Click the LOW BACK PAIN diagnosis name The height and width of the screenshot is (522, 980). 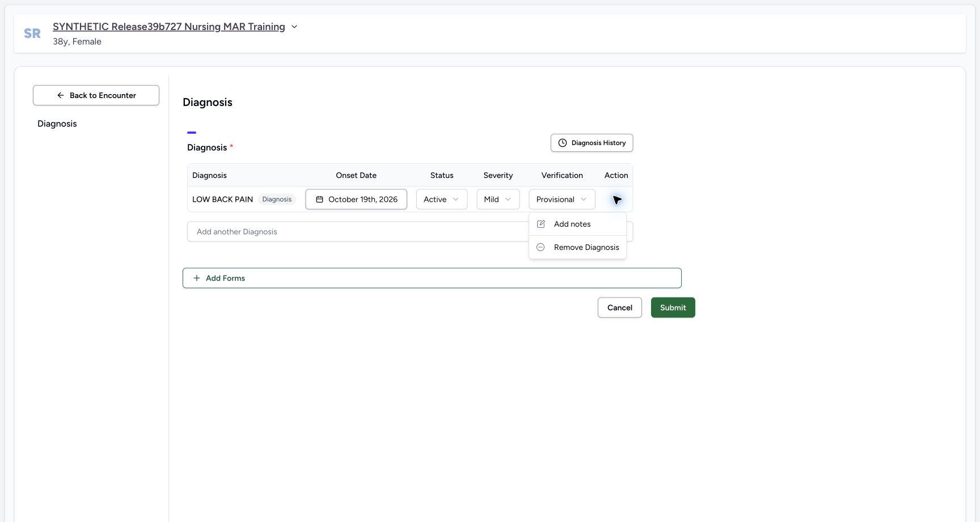[223, 200]
